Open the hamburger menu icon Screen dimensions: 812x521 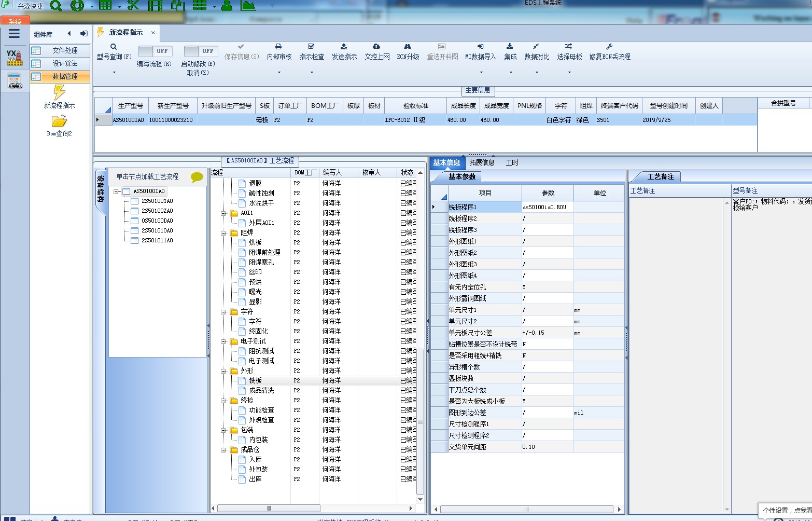(x=14, y=34)
